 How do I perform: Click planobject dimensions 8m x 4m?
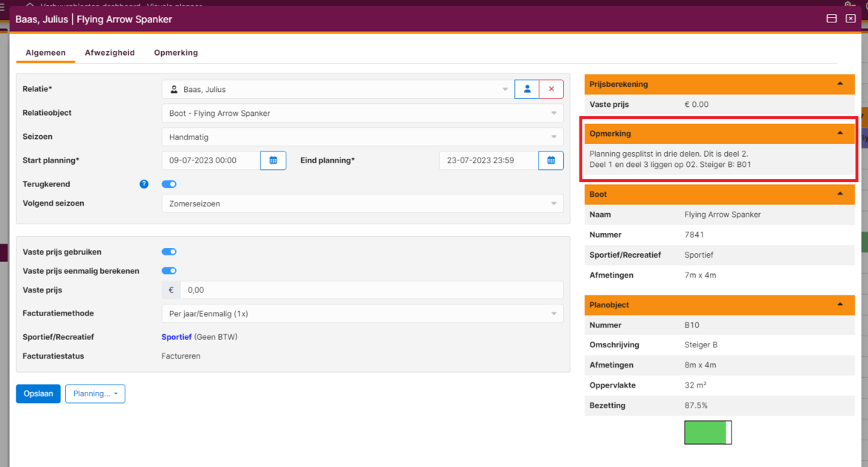[700, 365]
